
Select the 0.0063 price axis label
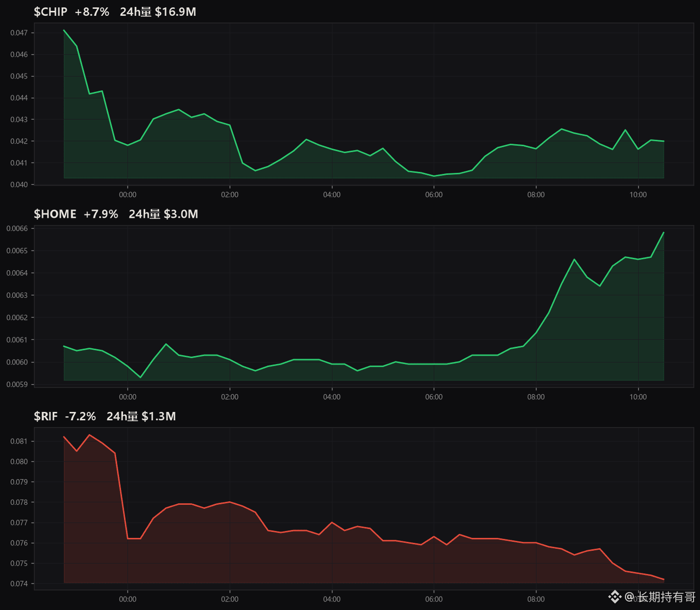(x=17, y=295)
